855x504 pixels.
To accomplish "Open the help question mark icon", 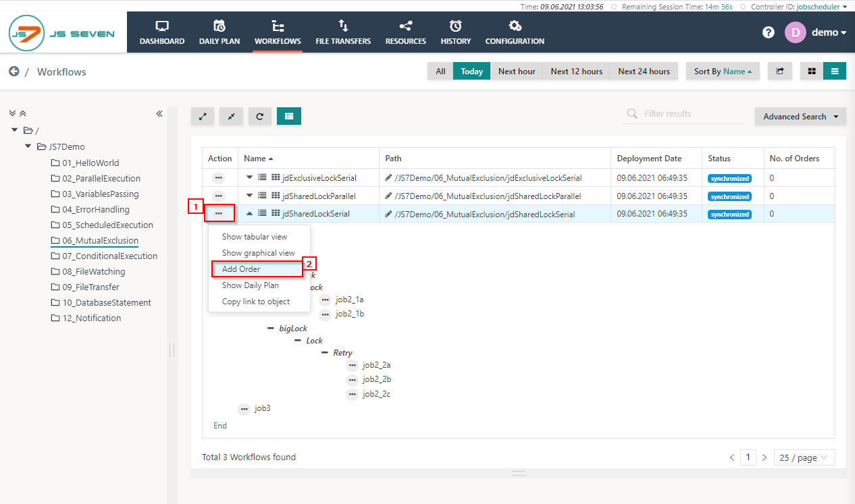I will click(768, 32).
